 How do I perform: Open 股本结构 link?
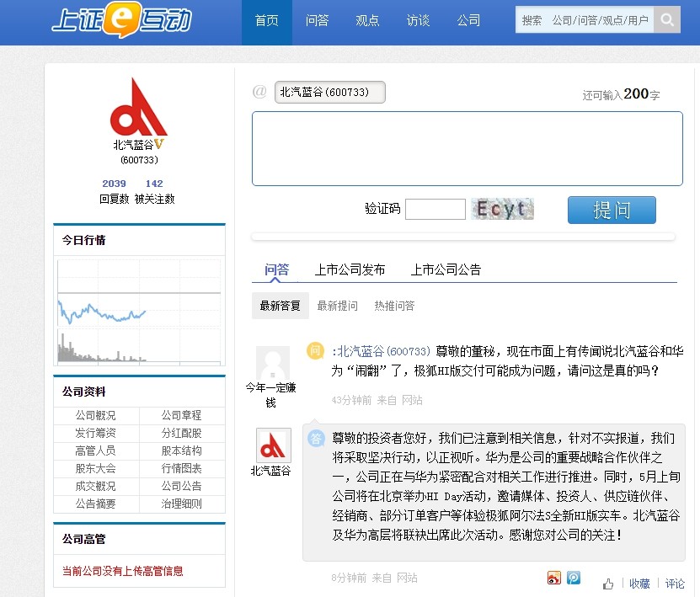click(x=182, y=450)
